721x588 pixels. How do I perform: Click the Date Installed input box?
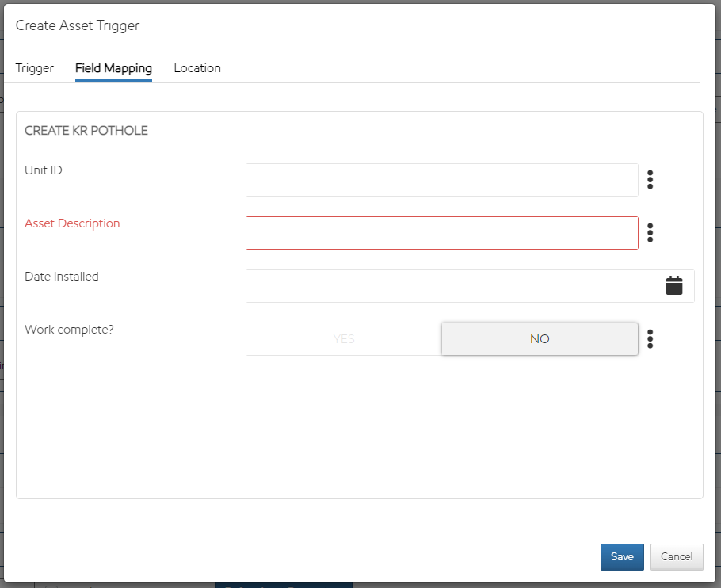(x=452, y=286)
